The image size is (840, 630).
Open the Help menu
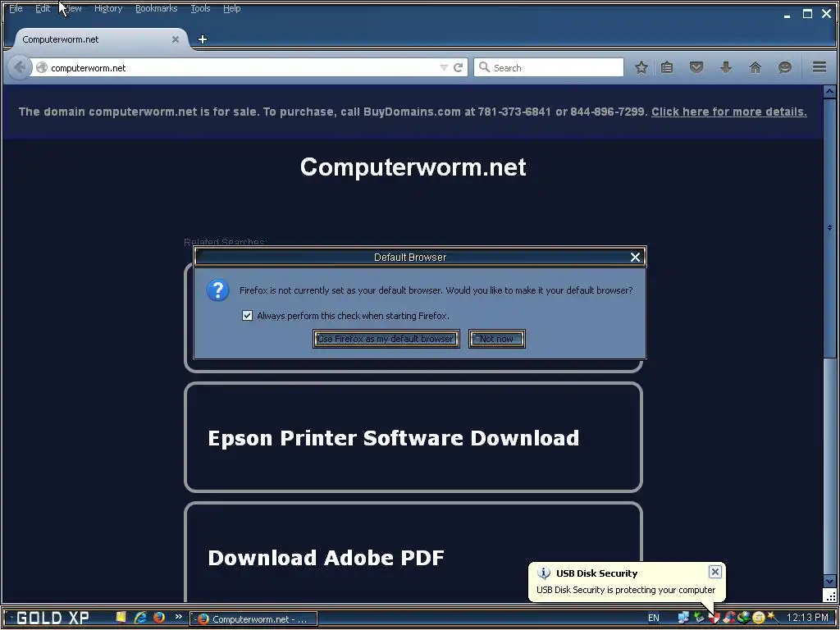coord(232,8)
